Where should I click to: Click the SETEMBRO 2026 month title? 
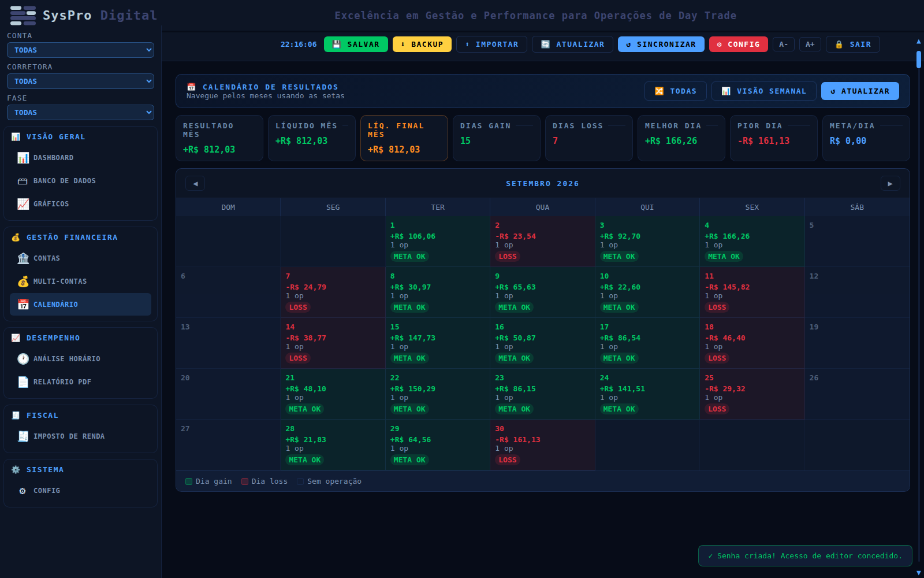[542, 184]
